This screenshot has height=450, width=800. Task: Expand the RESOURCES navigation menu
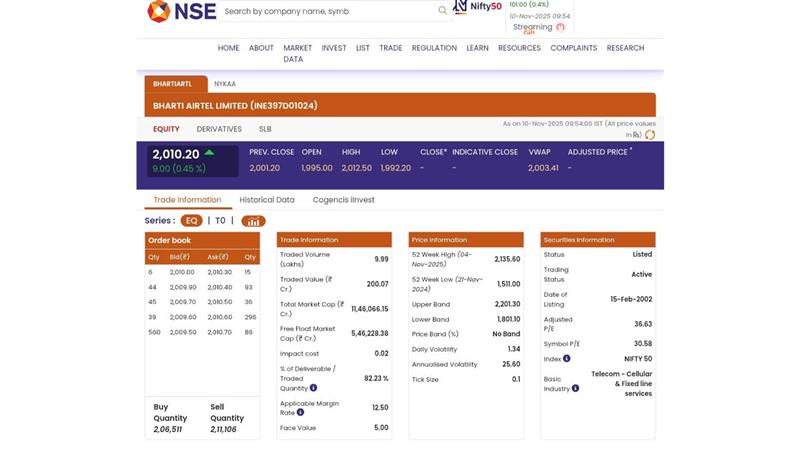pyautogui.click(x=519, y=48)
